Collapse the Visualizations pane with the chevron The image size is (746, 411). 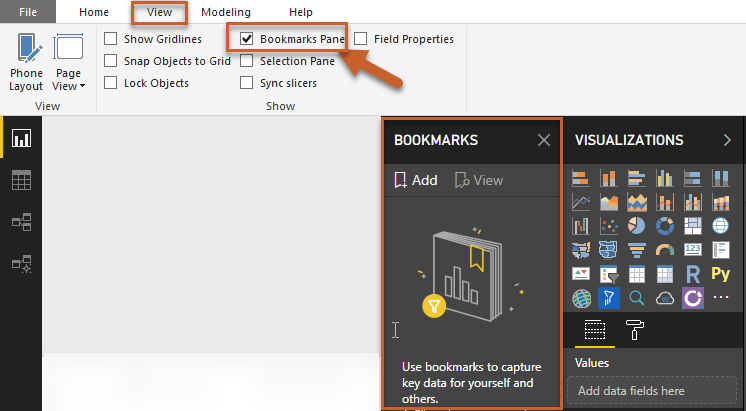tap(727, 140)
